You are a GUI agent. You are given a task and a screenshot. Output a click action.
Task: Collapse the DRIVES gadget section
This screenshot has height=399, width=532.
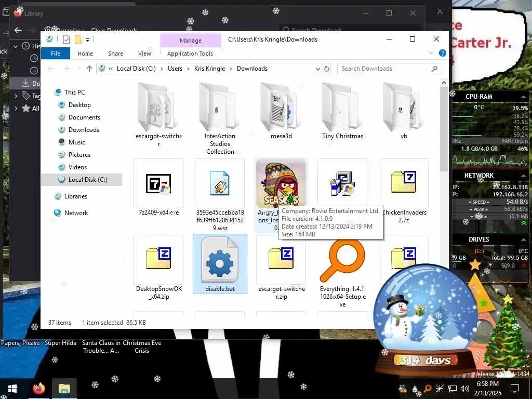pos(524,240)
